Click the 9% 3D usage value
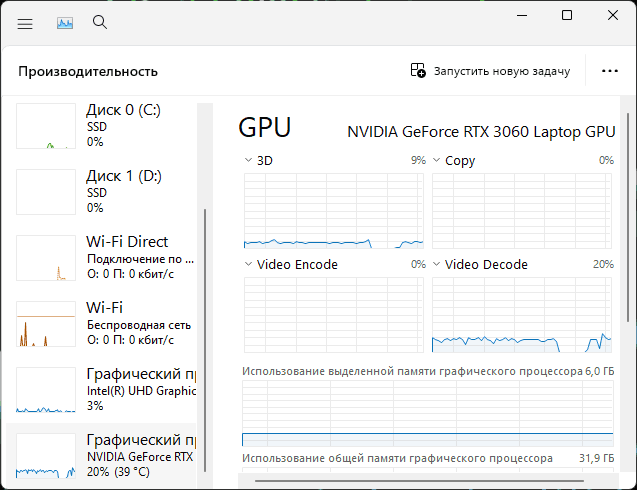 click(418, 160)
